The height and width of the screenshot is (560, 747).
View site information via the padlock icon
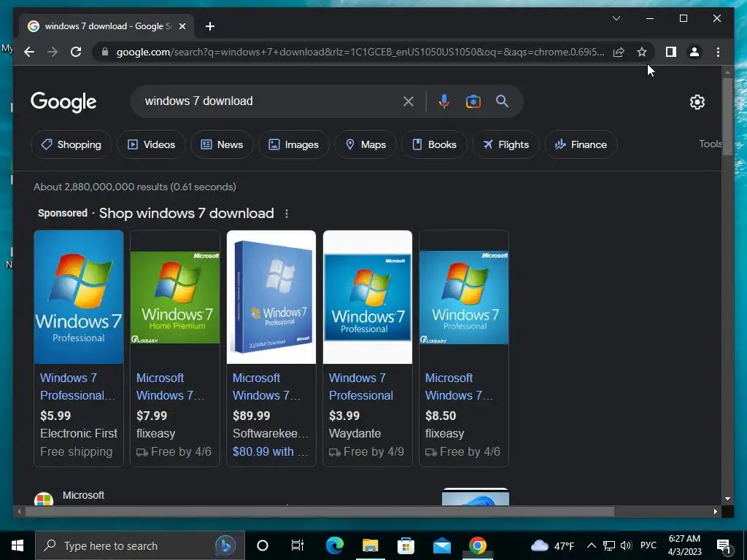(x=105, y=52)
